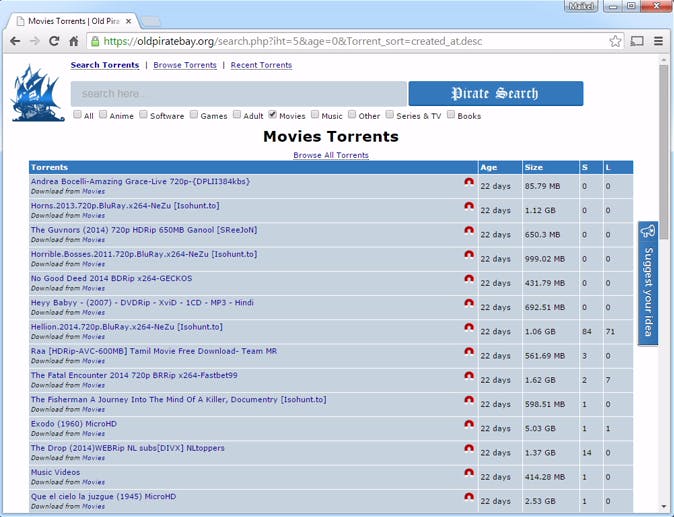Click magnet icon for Exodo (1960) MicroHD
The height and width of the screenshot is (517, 674).
pos(469,424)
